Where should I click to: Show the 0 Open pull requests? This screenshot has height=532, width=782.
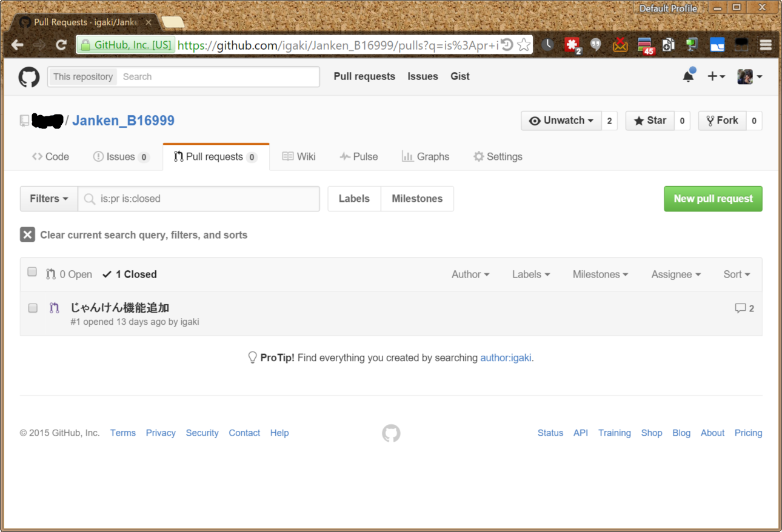click(69, 274)
